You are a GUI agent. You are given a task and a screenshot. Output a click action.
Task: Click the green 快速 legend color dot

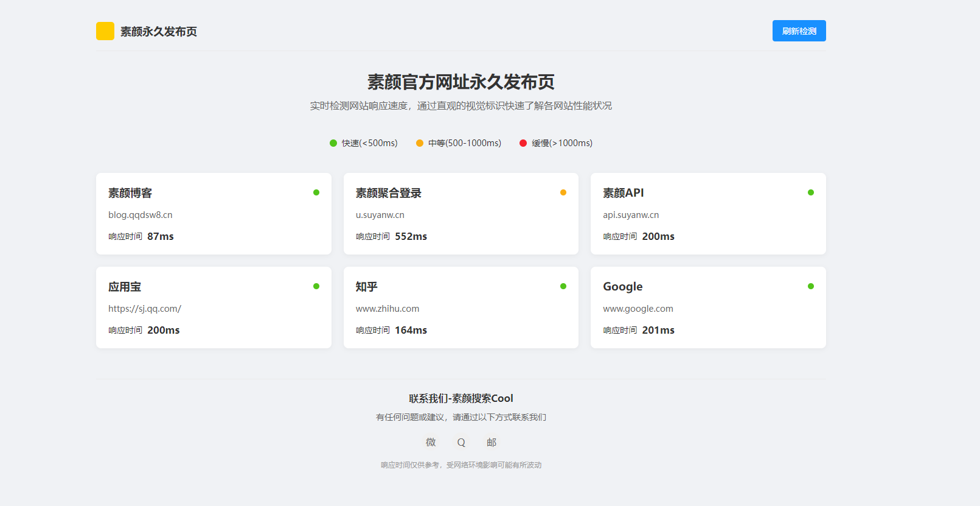(333, 143)
